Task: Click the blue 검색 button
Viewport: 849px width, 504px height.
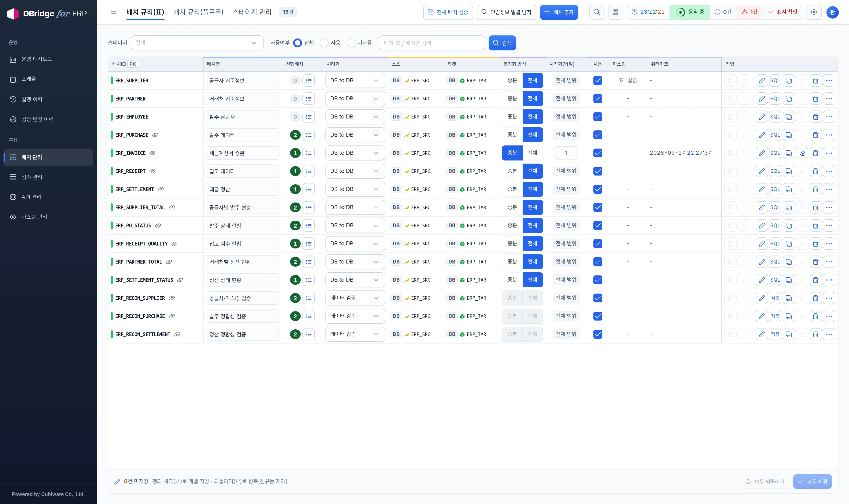Action: 502,43
